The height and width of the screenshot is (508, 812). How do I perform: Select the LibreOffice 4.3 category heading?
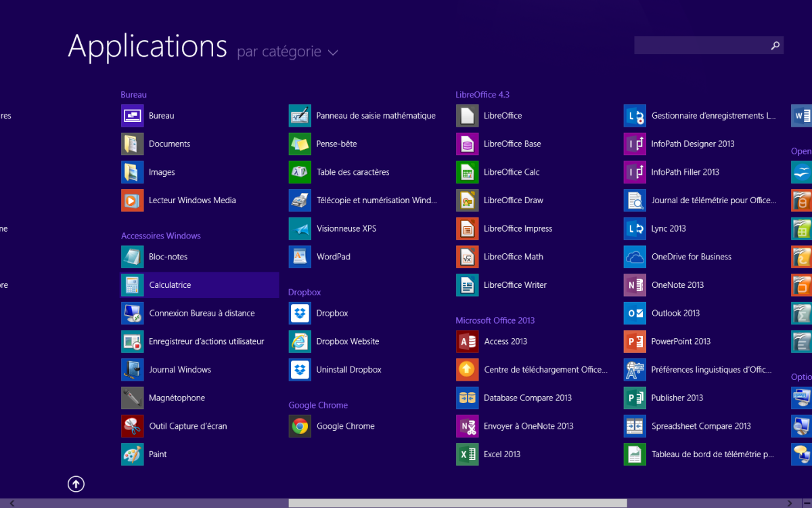[x=482, y=95]
